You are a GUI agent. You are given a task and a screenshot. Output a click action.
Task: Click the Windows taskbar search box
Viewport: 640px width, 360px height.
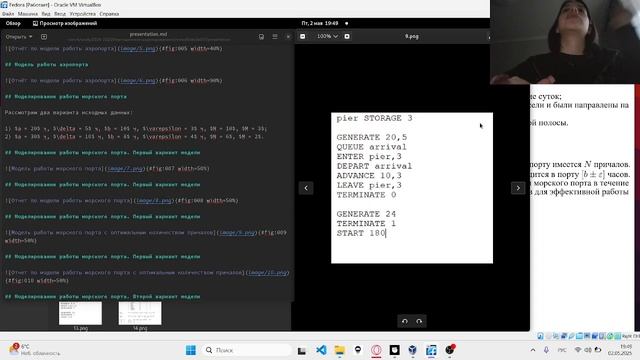[247, 350]
